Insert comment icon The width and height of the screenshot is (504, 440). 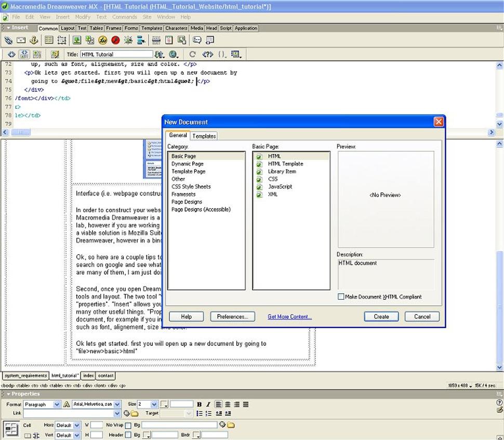(x=197, y=40)
